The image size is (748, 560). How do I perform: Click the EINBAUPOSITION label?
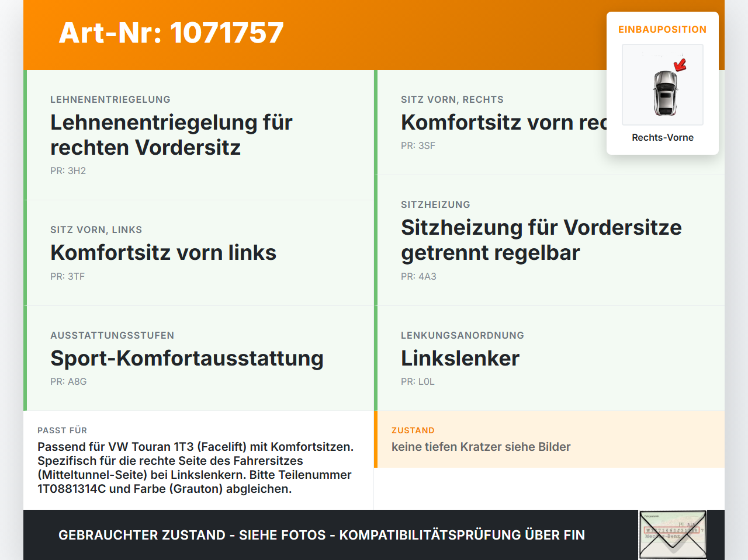663,29
